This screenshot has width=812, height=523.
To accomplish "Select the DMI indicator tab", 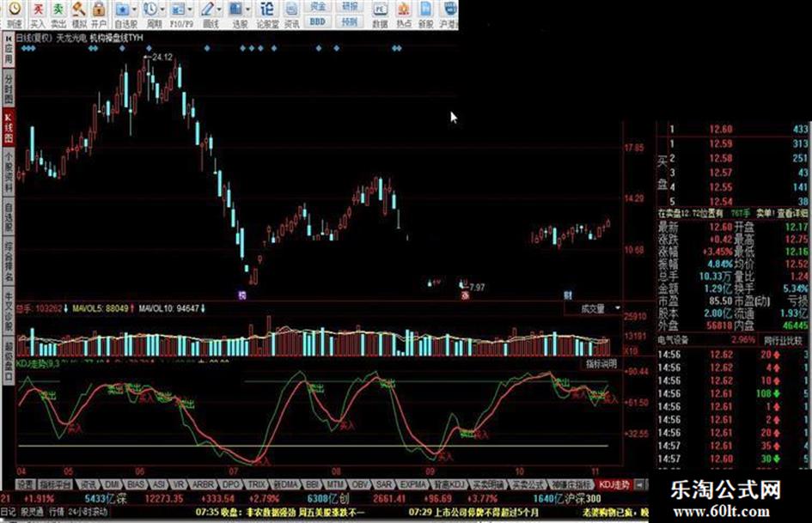I will tap(113, 484).
